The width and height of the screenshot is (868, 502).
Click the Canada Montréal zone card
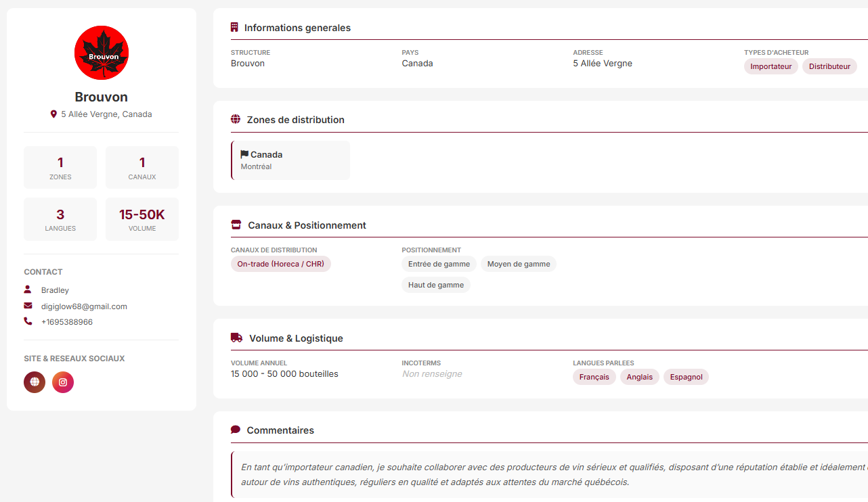290,160
